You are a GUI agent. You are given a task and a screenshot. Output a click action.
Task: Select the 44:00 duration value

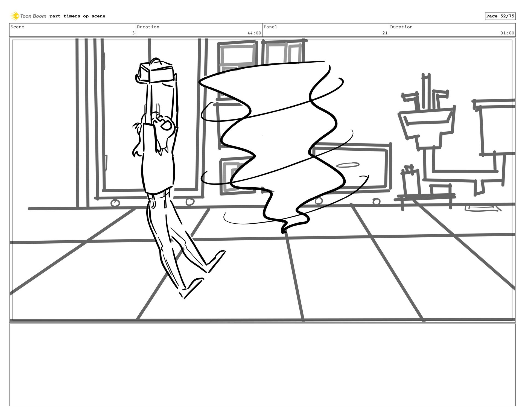point(254,33)
